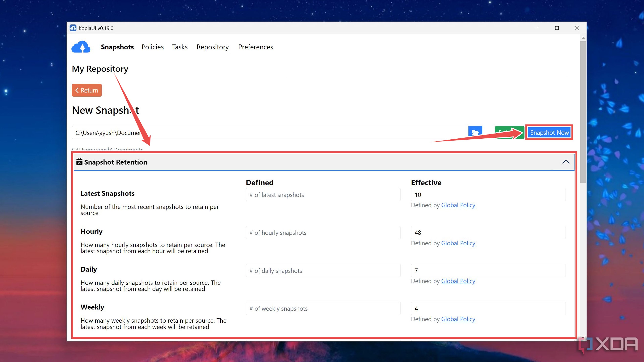
Task: Select the snapshot path text box
Action: (225, 133)
